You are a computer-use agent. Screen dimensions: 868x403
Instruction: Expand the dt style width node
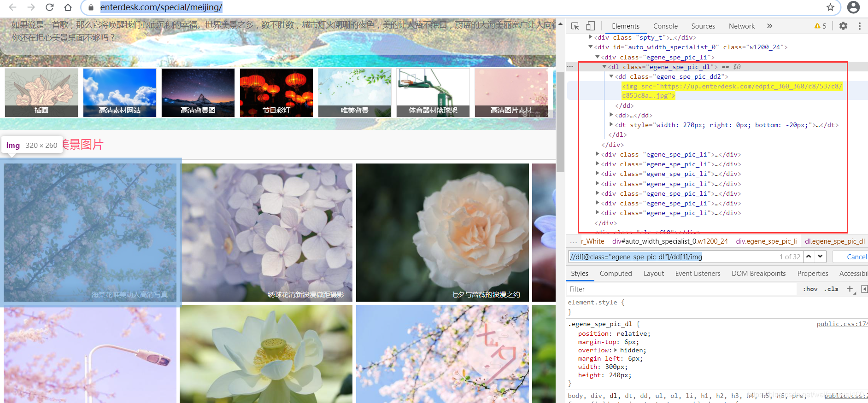(611, 125)
